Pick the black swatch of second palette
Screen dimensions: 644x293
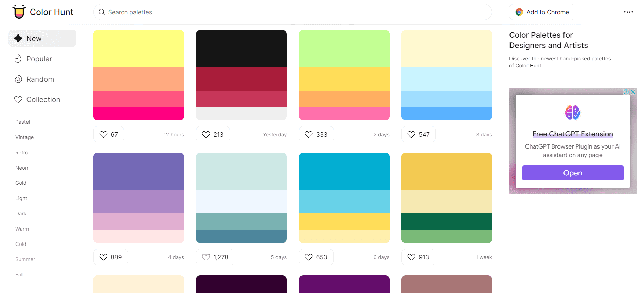(x=241, y=48)
